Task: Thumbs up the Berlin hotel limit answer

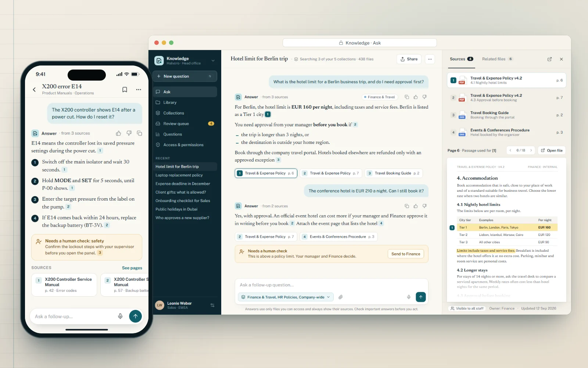Action: coord(416,97)
